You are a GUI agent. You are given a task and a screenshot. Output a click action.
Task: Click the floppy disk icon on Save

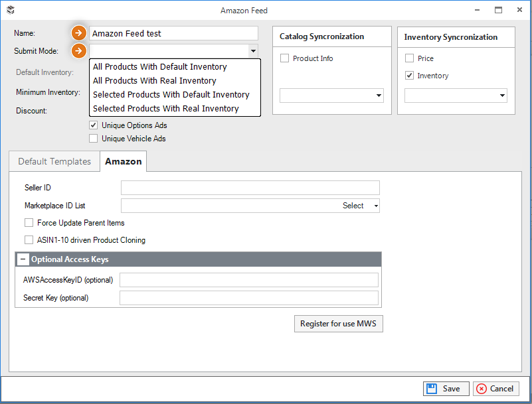[432, 388]
